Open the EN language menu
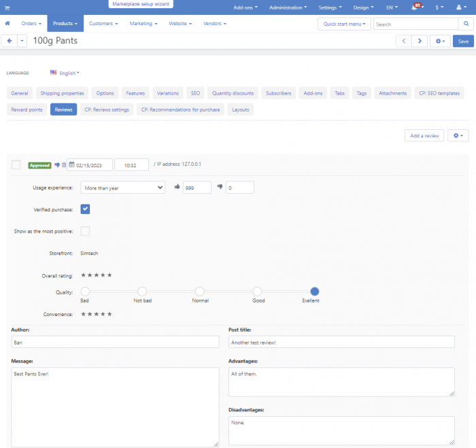Image resolution: width=476 pixels, height=448 pixels. point(392,7)
